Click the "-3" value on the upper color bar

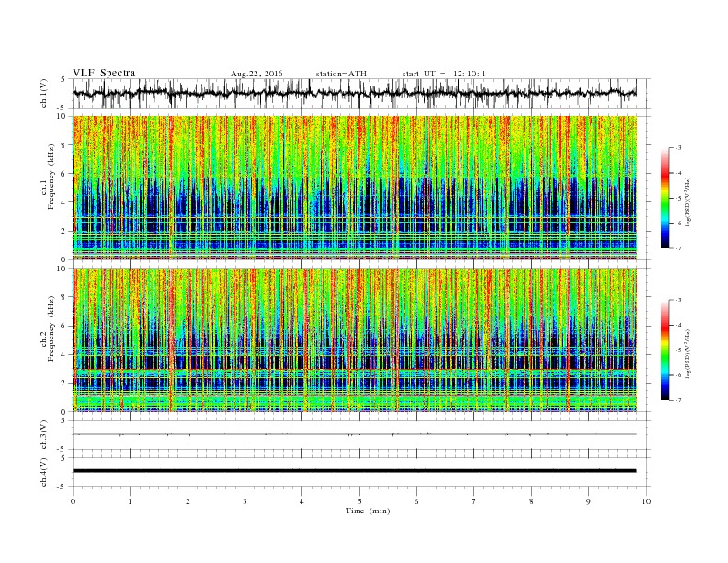(678, 148)
